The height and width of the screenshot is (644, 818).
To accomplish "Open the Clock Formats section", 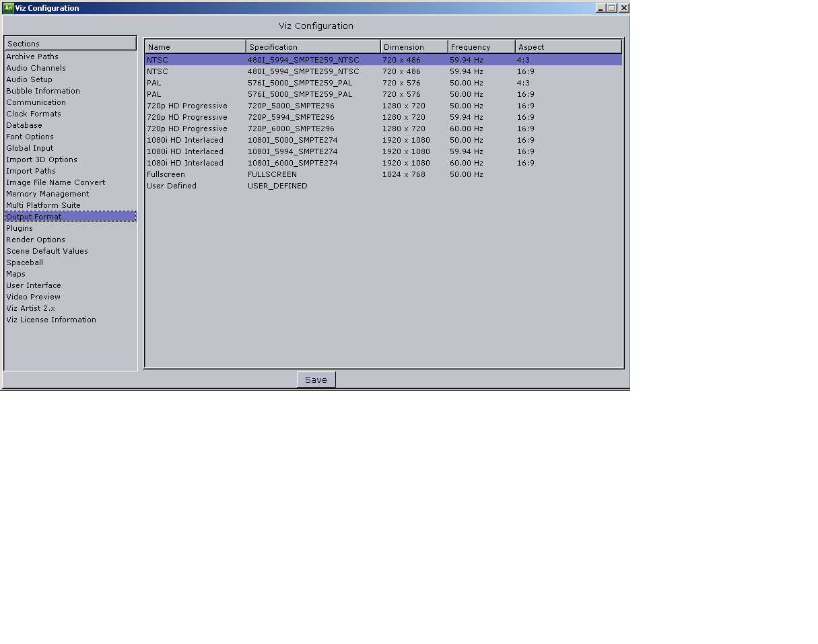I will [33, 114].
